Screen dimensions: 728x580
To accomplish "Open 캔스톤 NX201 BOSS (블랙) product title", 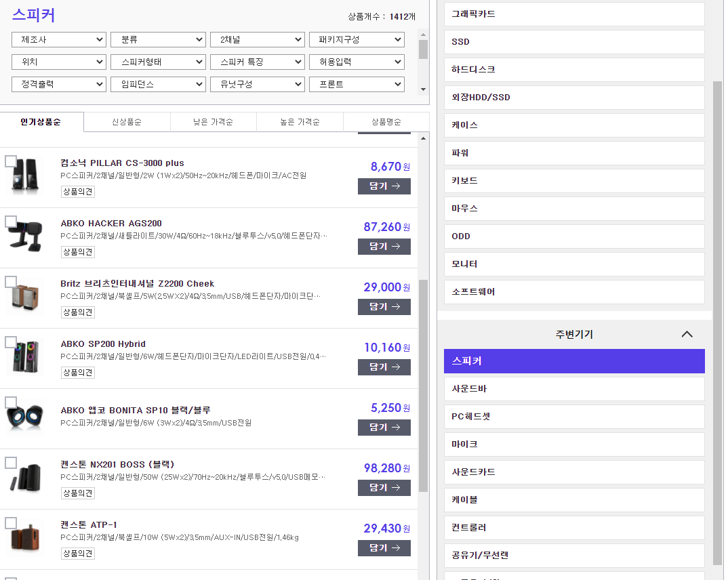I will click(117, 464).
